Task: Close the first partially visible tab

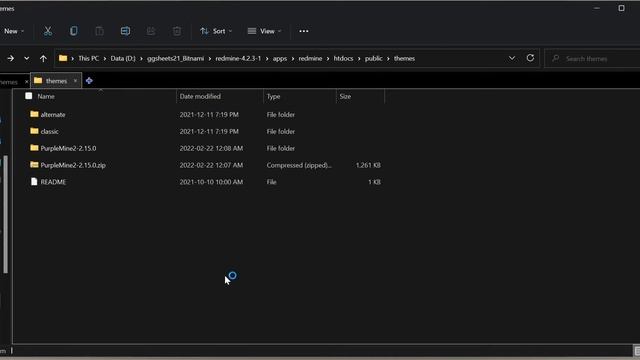Action: click(27, 82)
